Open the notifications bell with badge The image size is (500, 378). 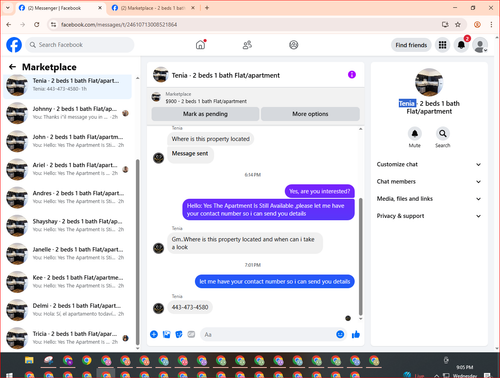(461, 45)
